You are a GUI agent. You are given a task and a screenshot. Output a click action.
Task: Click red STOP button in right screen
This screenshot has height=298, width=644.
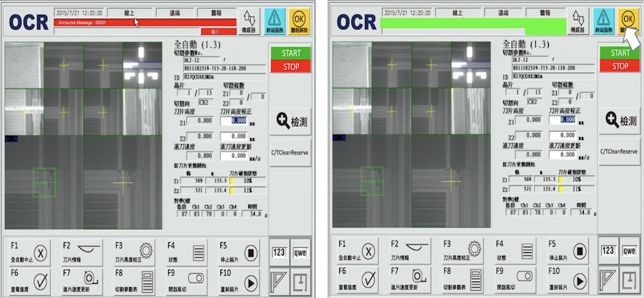coord(620,66)
